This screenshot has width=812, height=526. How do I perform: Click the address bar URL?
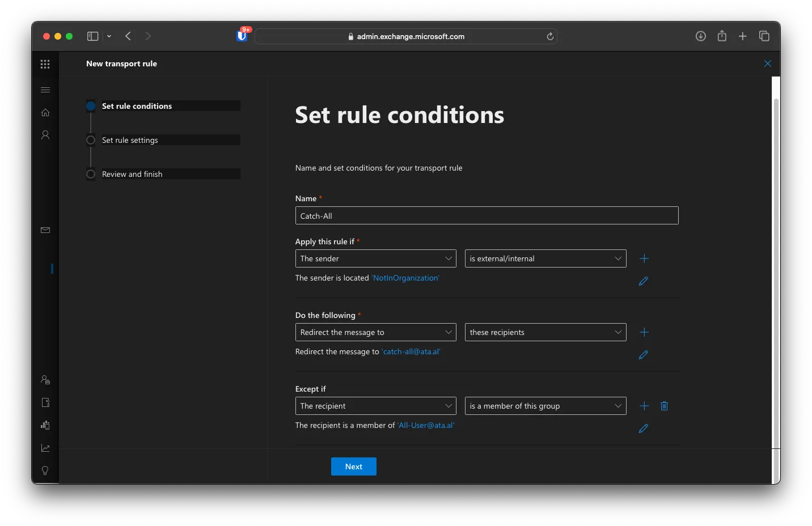(x=411, y=36)
